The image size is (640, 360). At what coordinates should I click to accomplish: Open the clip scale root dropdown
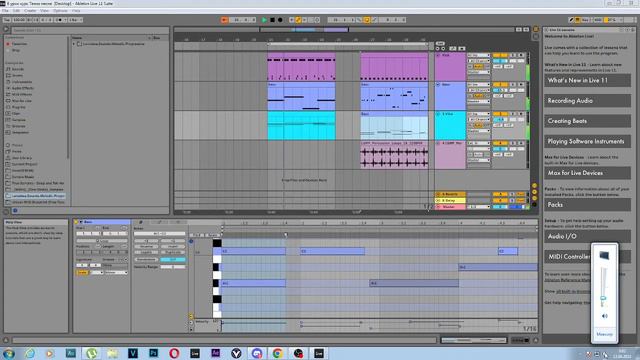point(97,272)
